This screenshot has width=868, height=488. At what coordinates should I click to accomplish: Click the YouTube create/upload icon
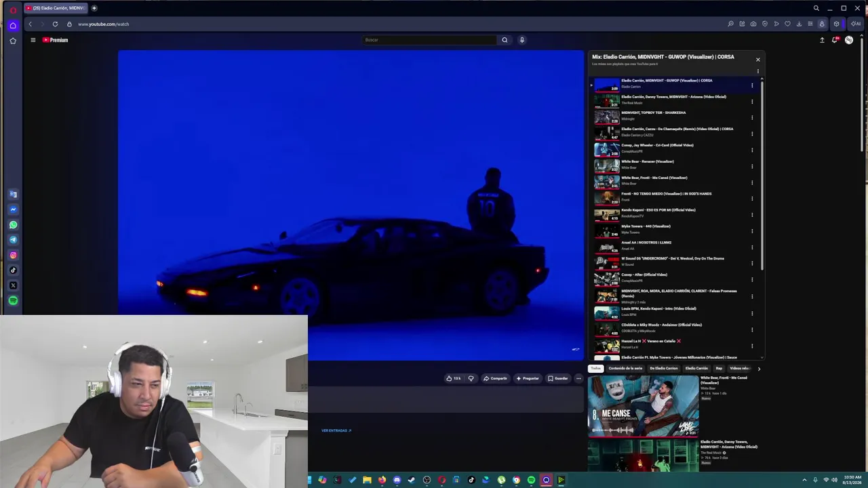click(822, 40)
